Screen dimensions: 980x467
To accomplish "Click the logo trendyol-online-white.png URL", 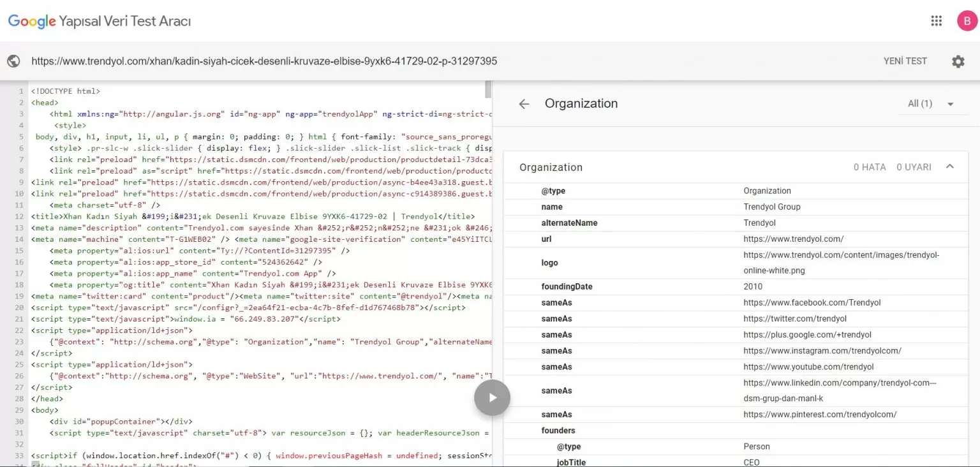I will [x=841, y=263].
